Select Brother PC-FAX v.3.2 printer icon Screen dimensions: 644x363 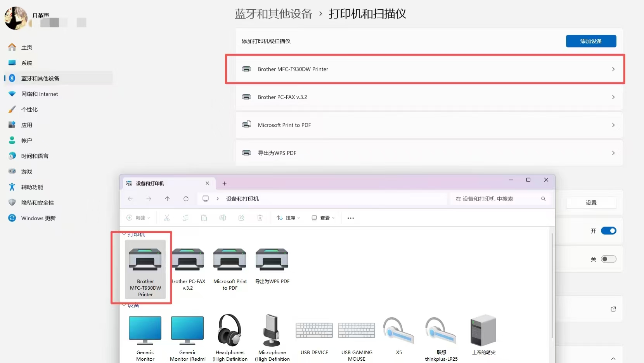pyautogui.click(x=188, y=259)
